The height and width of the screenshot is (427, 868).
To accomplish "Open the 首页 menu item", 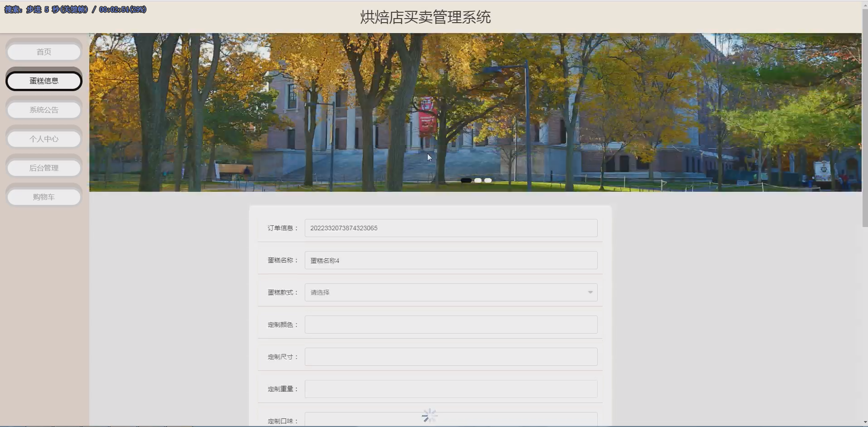I will [x=44, y=52].
